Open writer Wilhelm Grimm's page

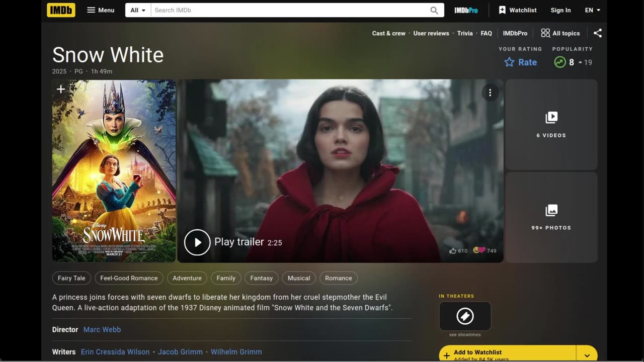point(236,352)
